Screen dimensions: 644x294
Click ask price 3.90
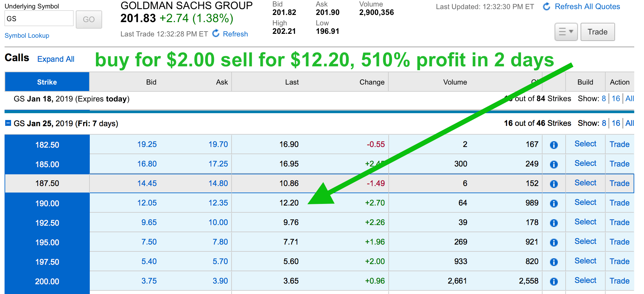coord(220,281)
